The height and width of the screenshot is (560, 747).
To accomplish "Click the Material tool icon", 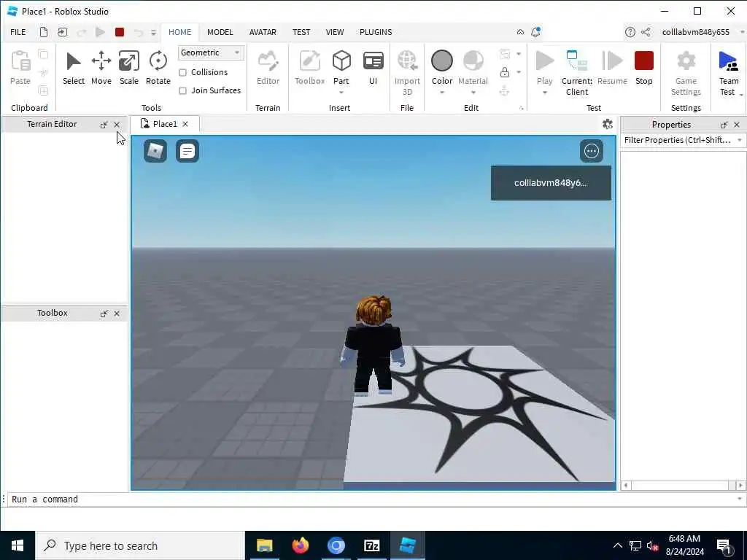I will (473, 62).
